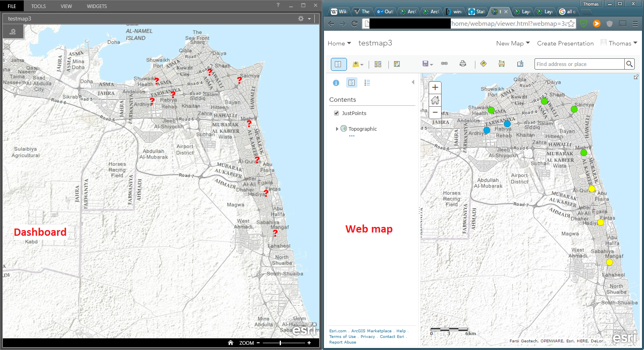Image resolution: width=644 pixels, height=350 pixels.
Task: Bookmark the page with the star icon
Action: pos(571,24)
